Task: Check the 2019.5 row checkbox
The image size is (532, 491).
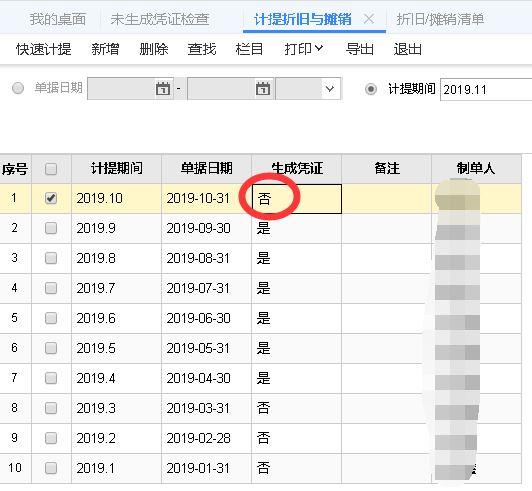Action: coord(51,348)
